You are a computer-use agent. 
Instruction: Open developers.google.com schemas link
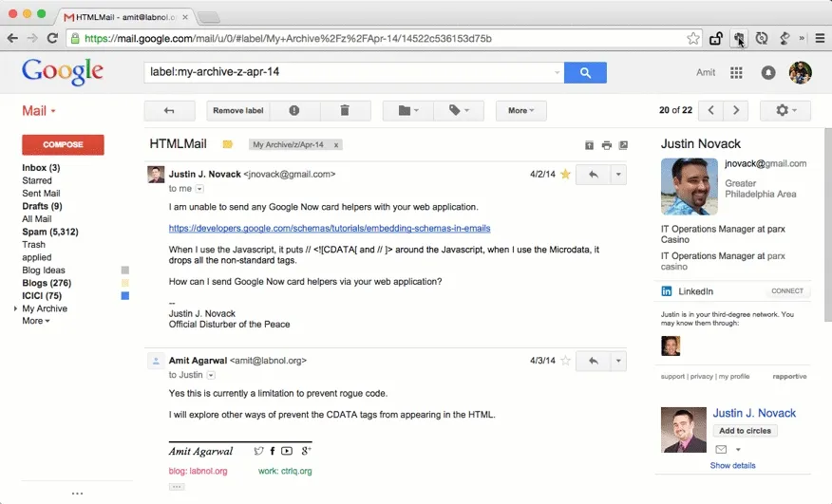click(x=330, y=228)
